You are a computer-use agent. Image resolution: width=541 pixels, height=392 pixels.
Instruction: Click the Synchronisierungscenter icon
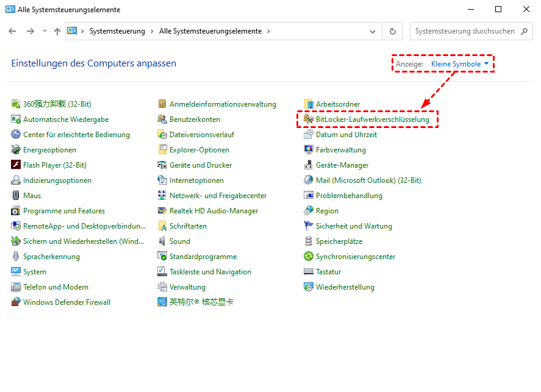point(309,257)
